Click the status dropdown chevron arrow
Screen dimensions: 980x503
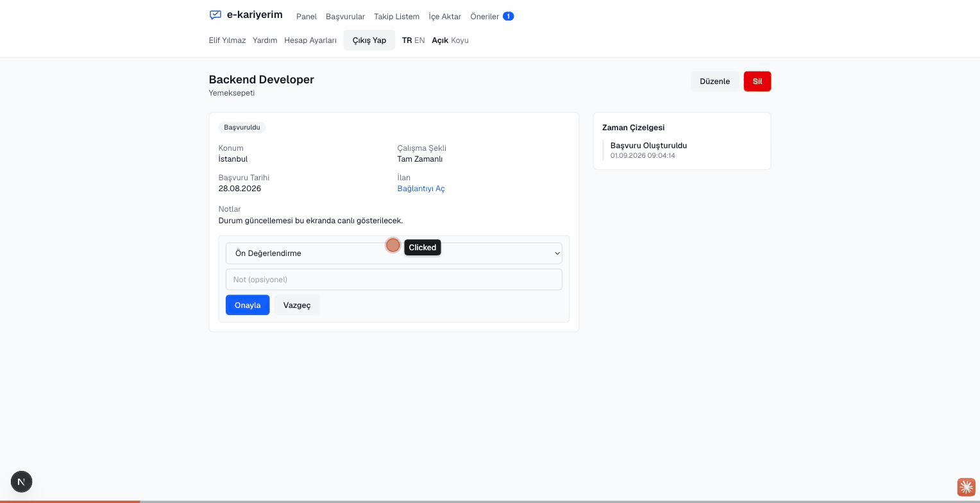[557, 253]
